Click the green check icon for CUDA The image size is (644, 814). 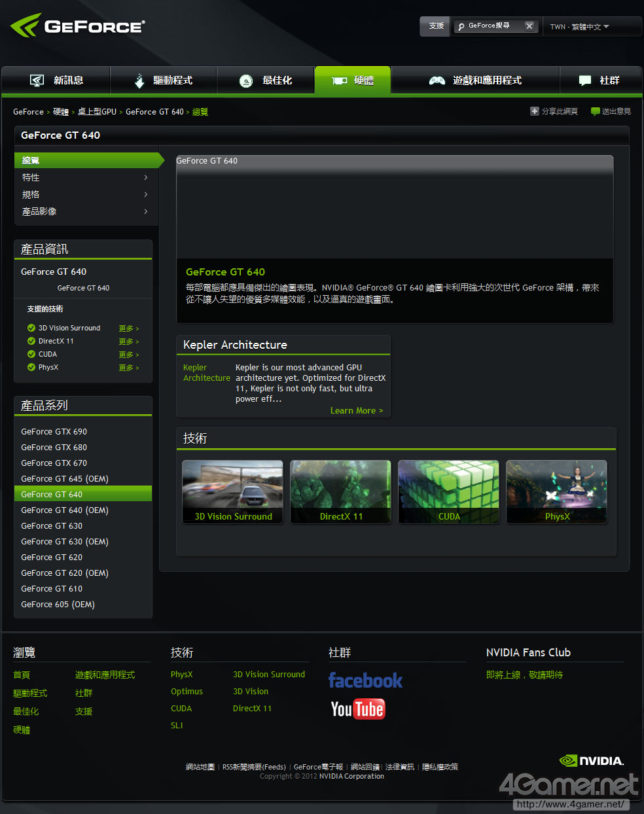pyautogui.click(x=31, y=354)
